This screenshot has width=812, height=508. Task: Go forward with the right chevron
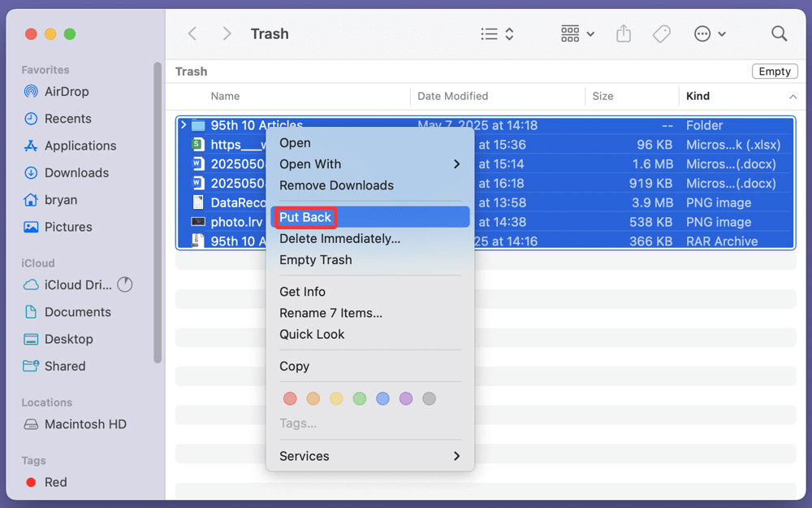point(227,34)
